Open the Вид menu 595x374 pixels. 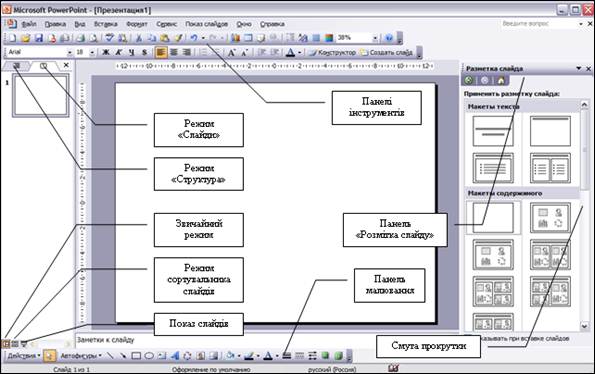pos(80,24)
